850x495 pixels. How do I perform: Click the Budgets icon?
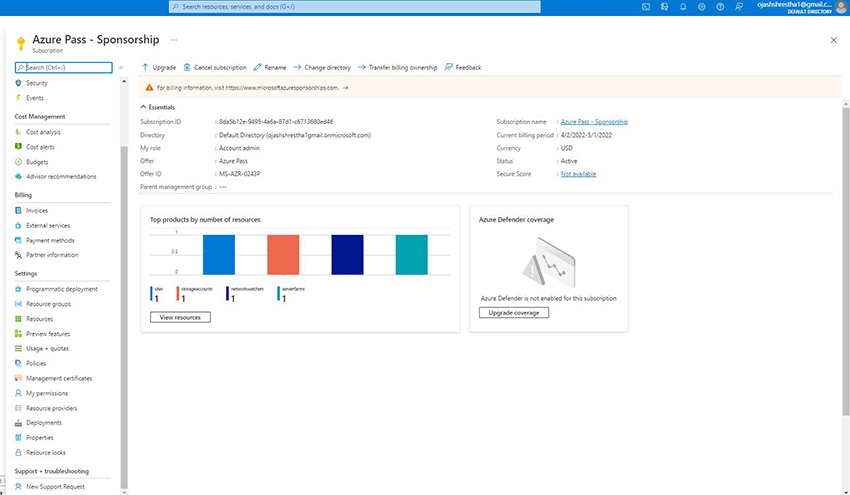18,162
